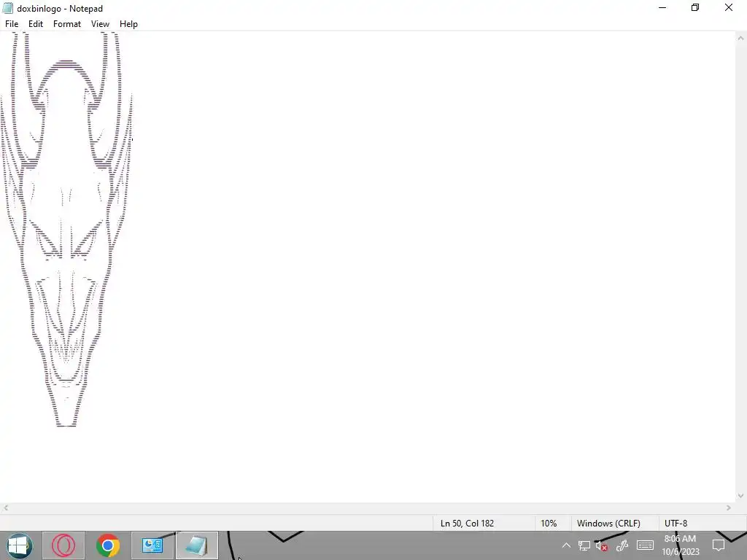This screenshot has height=560, width=747.
Task: Click the 'Ln 50, Col 182' status entry
Action: click(x=467, y=524)
